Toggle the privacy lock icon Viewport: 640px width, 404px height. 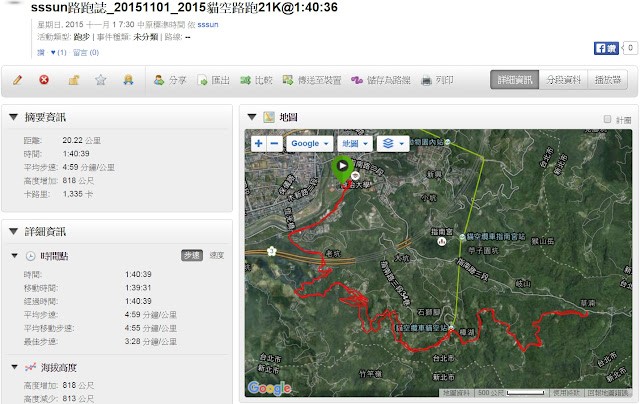pyautogui.click(x=73, y=80)
